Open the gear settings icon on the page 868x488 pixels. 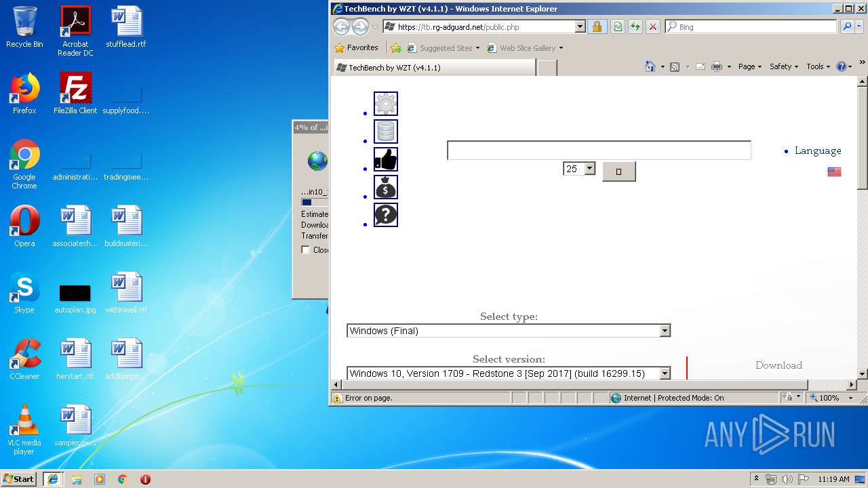tap(386, 104)
